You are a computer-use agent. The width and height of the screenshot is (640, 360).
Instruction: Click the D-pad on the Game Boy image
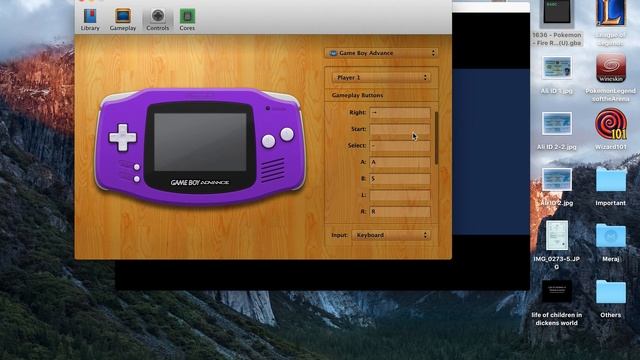click(122, 137)
